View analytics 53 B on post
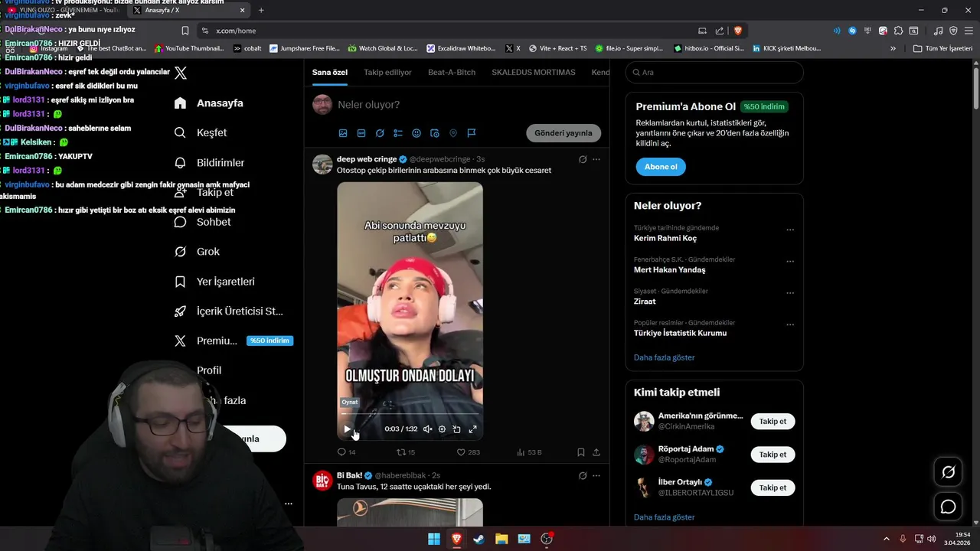Viewport: 980px width, 551px height. pos(530,452)
